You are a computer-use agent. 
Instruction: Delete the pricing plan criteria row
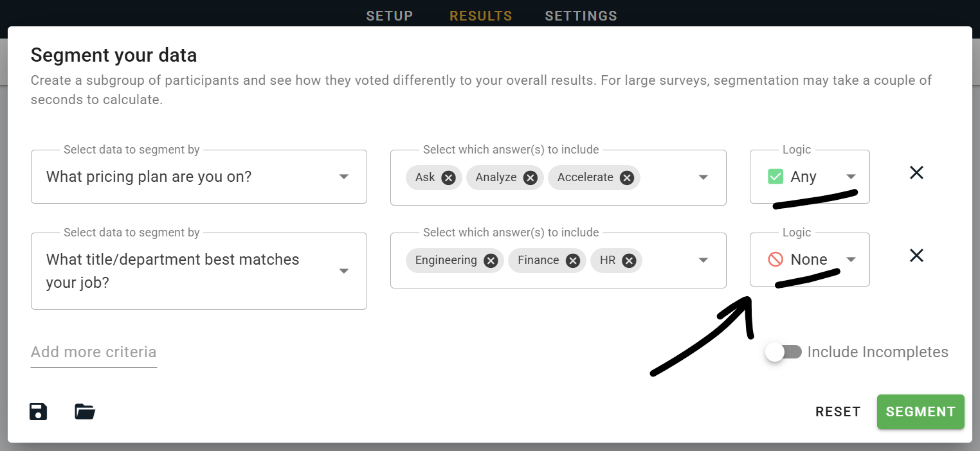pyautogui.click(x=916, y=173)
